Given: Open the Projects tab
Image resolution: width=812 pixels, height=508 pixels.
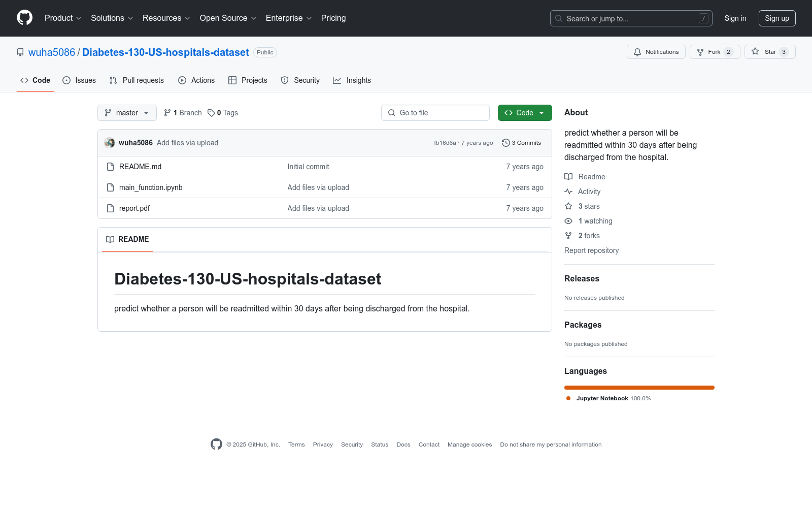Looking at the screenshot, I should pos(248,80).
